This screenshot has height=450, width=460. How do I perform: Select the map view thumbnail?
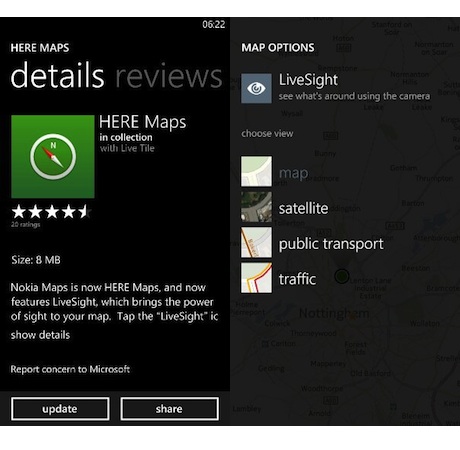pos(256,171)
